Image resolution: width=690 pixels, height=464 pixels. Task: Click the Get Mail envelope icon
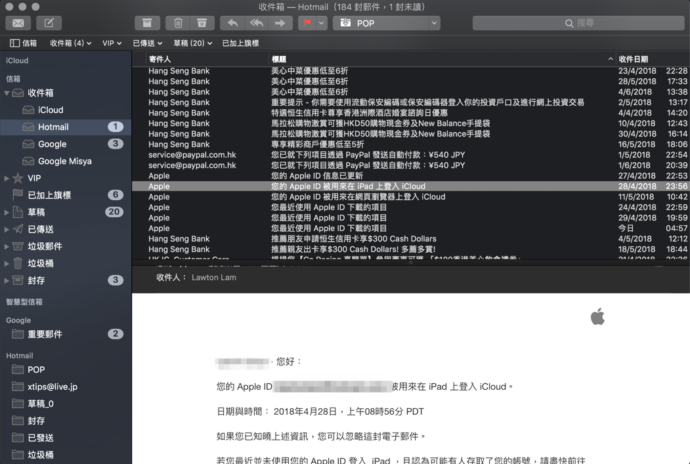18,23
